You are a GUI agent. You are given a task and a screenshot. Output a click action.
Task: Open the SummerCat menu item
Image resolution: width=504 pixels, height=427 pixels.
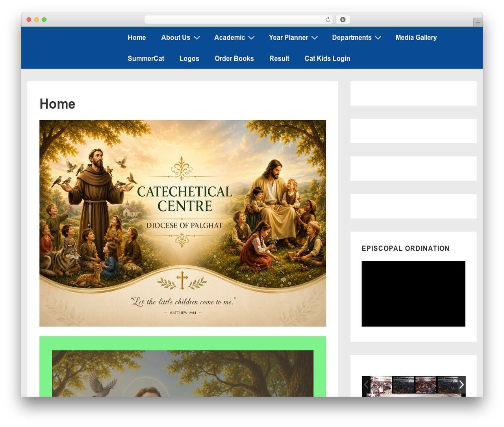click(x=146, y=58)
